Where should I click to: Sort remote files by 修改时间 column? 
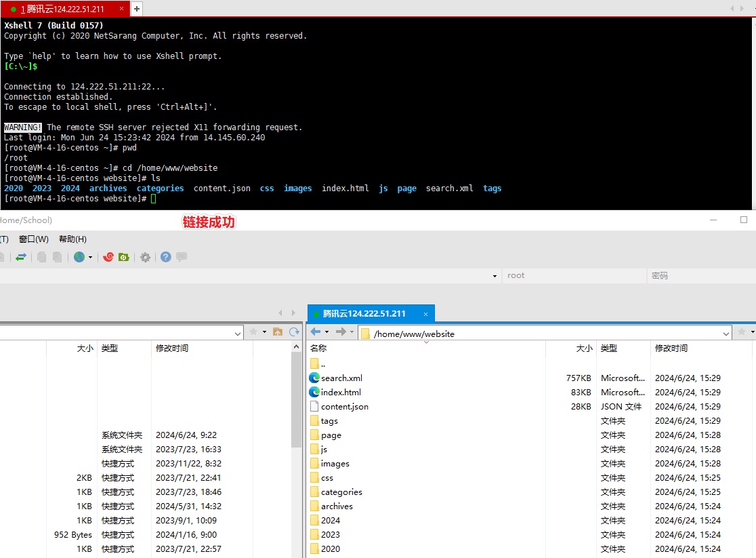click(671, 348)
